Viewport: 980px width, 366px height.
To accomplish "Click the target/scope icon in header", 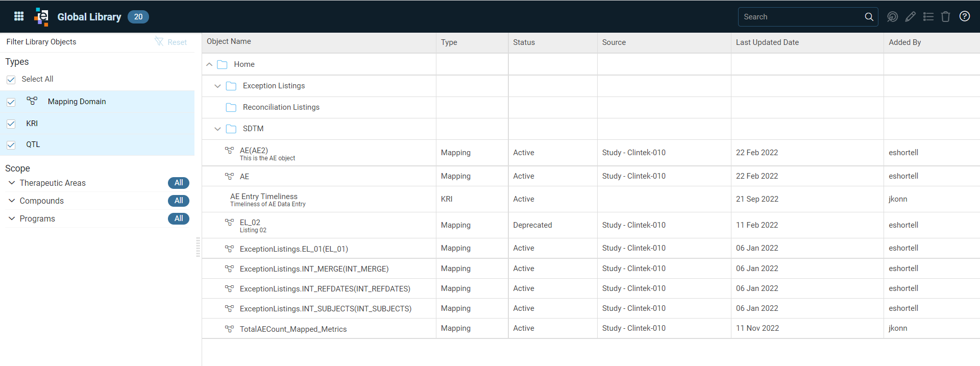I will [892, 17].
